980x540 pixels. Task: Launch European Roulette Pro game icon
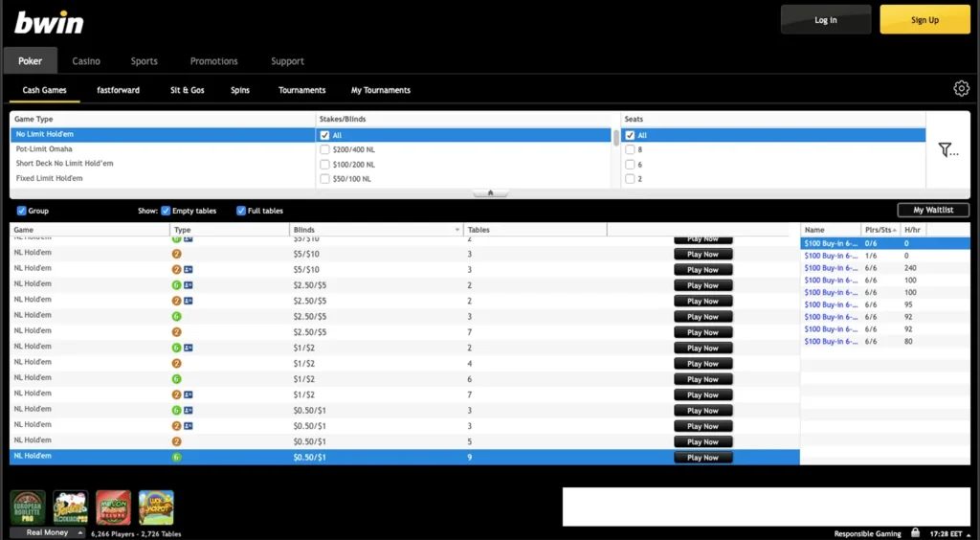[x=28, y=507]
